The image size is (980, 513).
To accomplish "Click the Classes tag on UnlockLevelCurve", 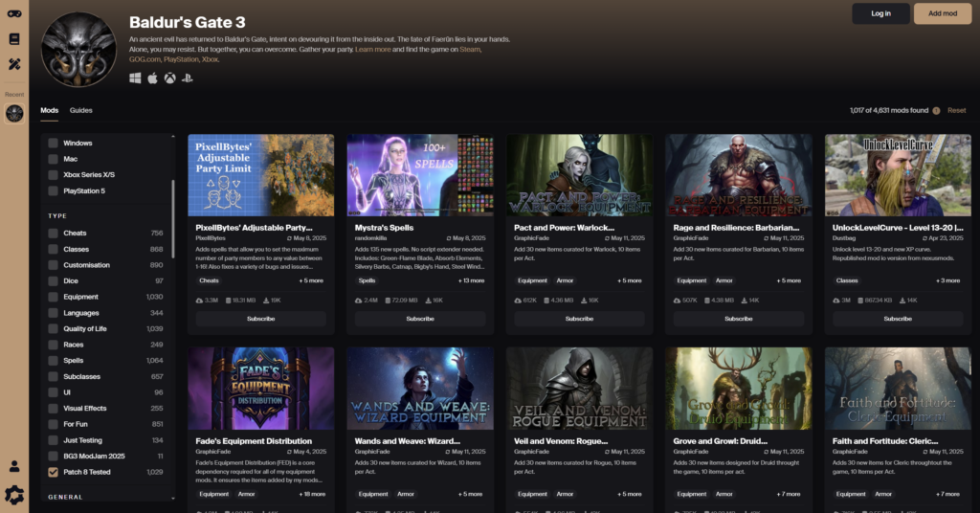I will click(847, 280).
